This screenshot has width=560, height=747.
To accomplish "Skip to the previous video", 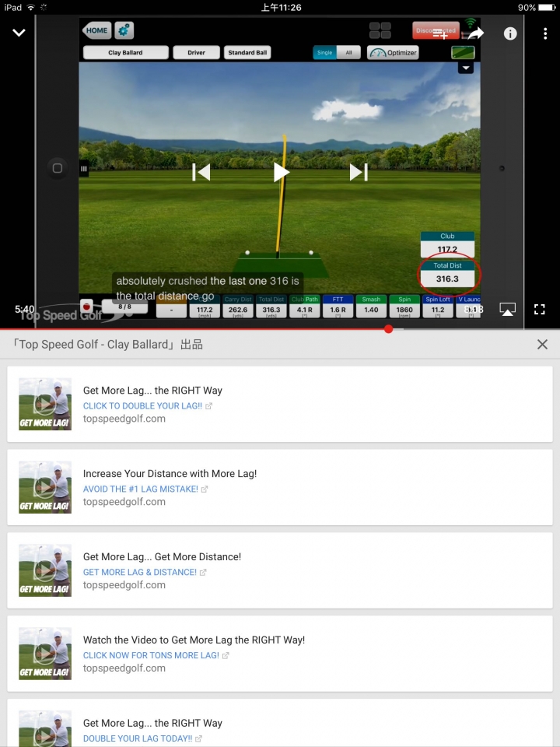I will 201,172.
